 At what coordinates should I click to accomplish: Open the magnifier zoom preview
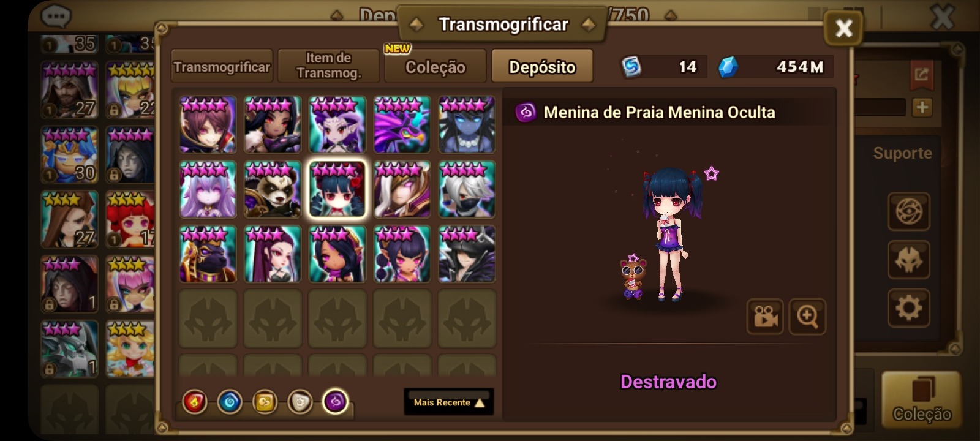(x=807, y=317)
